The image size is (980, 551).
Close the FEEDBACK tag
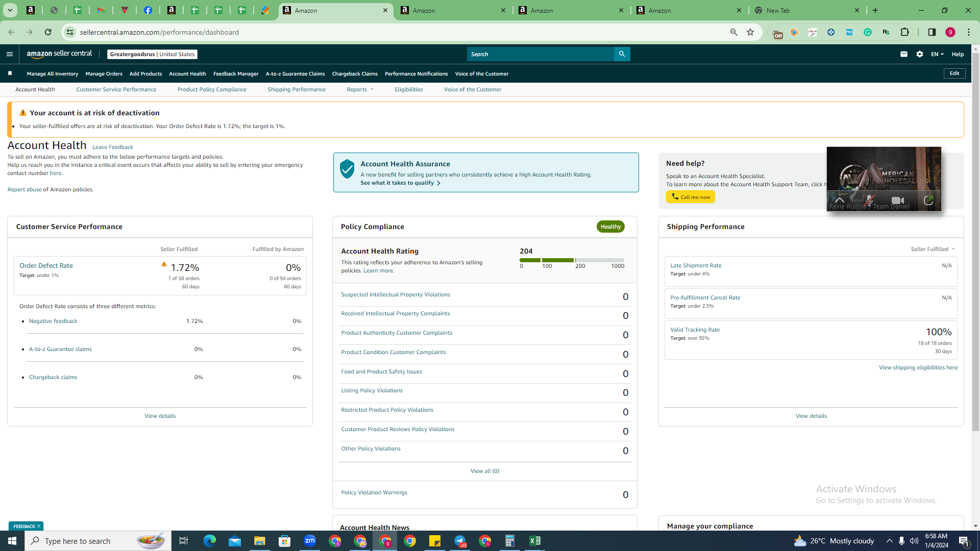(x=39, y=526)
